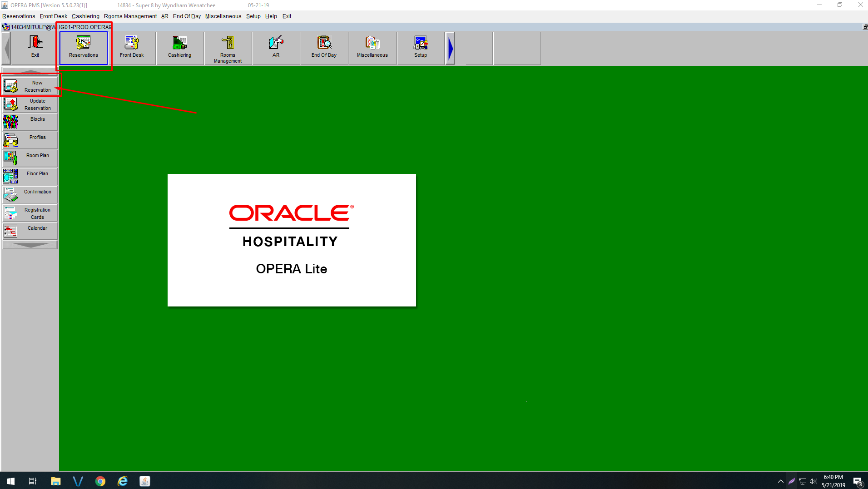
Task: Open the Front Desk toolbar module
Action: [x=132, y=48]
